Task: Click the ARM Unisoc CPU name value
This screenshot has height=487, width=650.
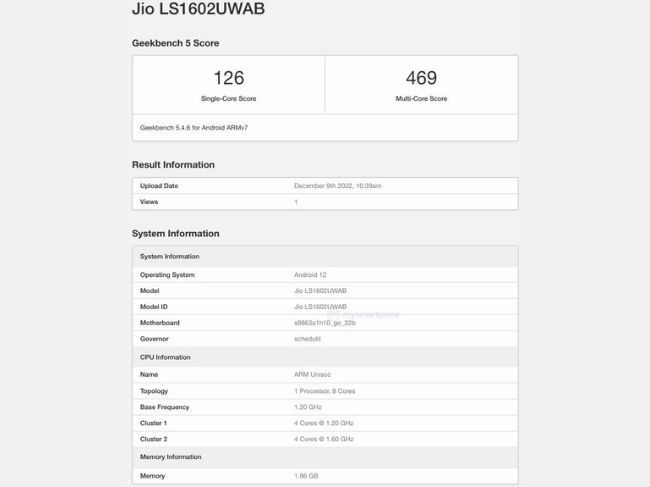Action: (312, 375)
